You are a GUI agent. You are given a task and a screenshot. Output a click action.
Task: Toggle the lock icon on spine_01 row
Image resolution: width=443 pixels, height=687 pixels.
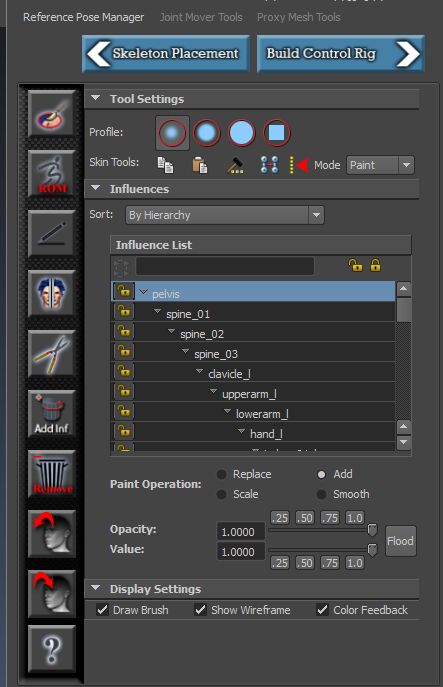124,311
